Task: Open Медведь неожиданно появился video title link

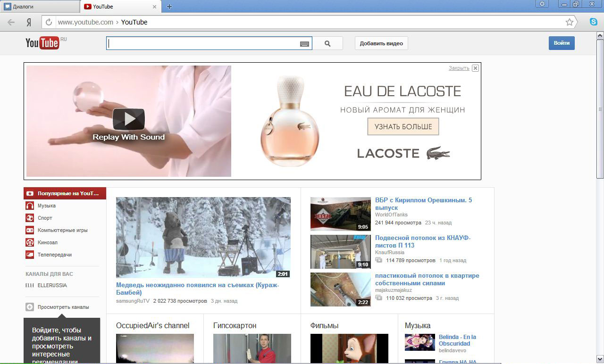Action: [x=198, y=289]
